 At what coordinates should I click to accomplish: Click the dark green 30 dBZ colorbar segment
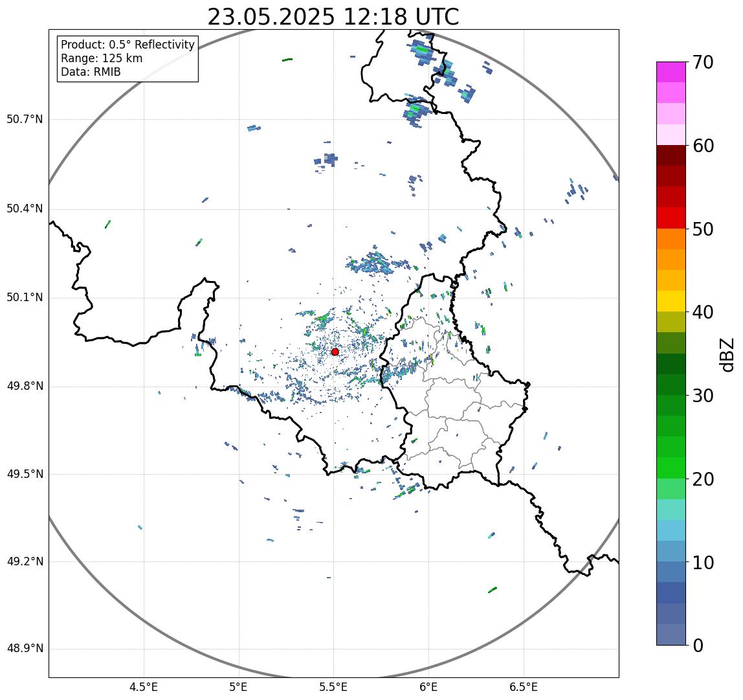click(671, 385)
